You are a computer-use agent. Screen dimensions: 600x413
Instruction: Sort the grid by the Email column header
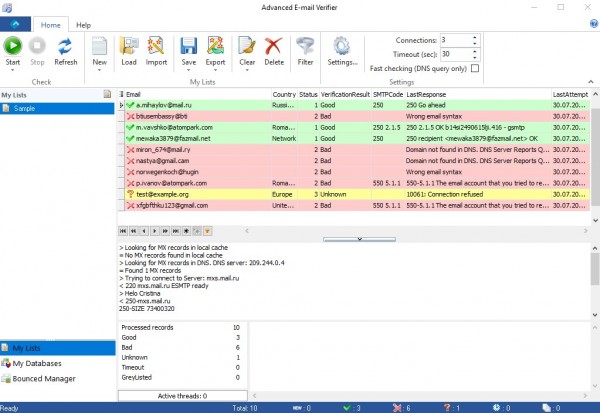[190, 94]
